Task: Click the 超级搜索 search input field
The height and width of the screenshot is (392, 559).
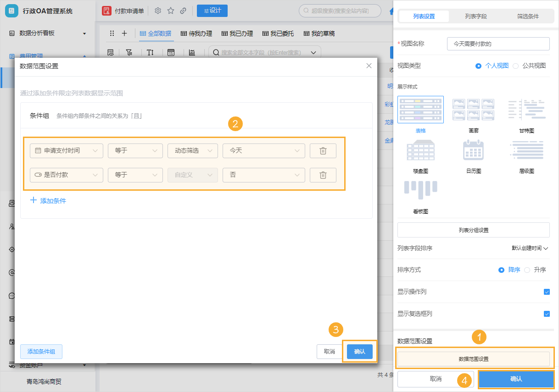Action: 340,10
